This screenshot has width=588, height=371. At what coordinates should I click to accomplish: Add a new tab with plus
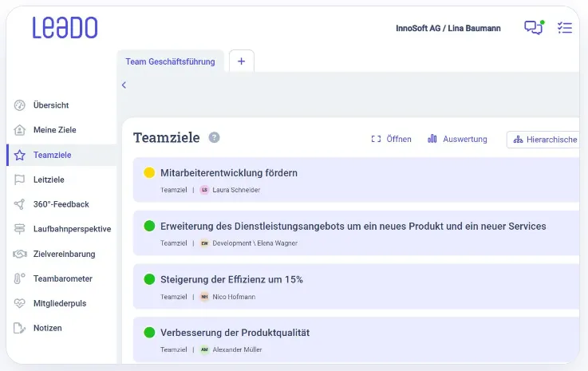tap(242, 61)
